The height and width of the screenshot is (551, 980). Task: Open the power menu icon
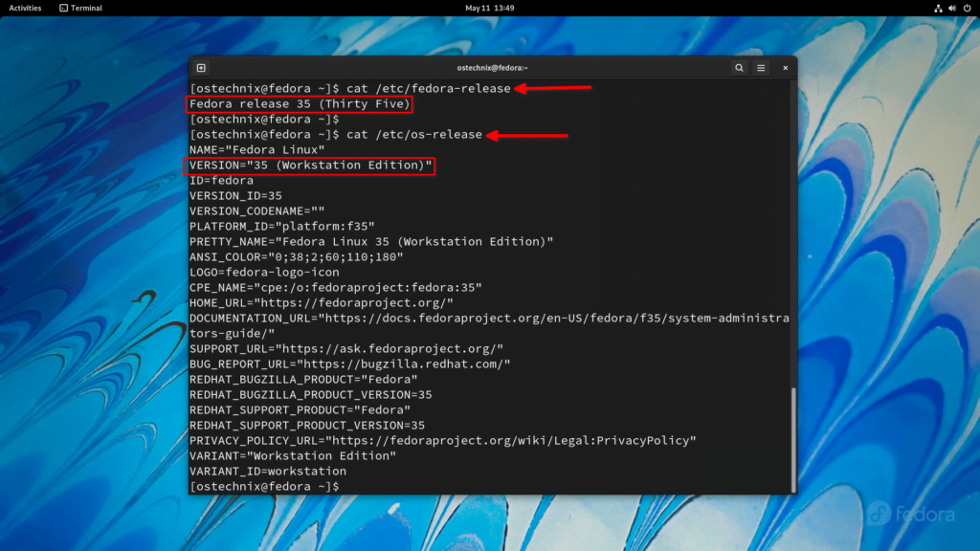tap(967, 8)
